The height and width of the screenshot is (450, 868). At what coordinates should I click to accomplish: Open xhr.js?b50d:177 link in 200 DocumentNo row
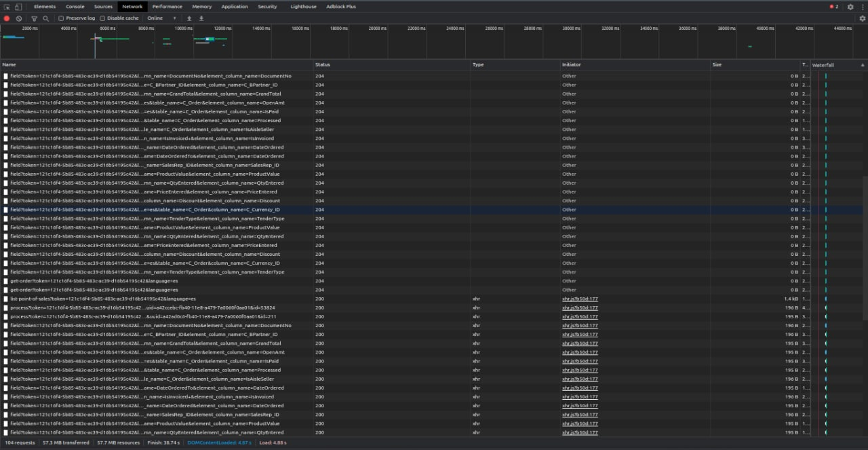[x=580, y=326]
